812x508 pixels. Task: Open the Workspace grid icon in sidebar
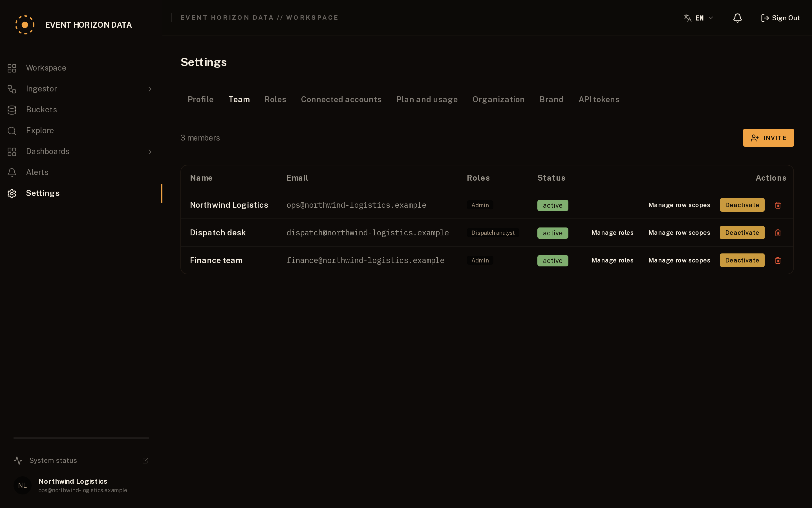click(12, 68)
